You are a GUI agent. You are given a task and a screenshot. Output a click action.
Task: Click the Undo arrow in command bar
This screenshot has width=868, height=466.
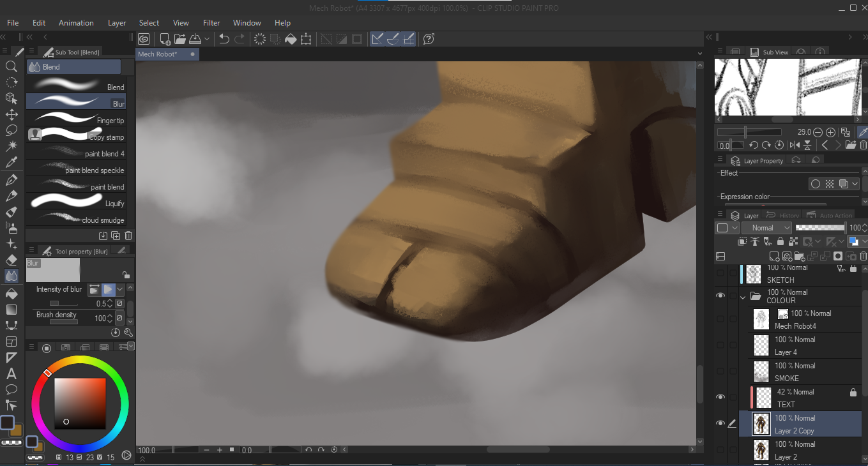pos(224,39)
